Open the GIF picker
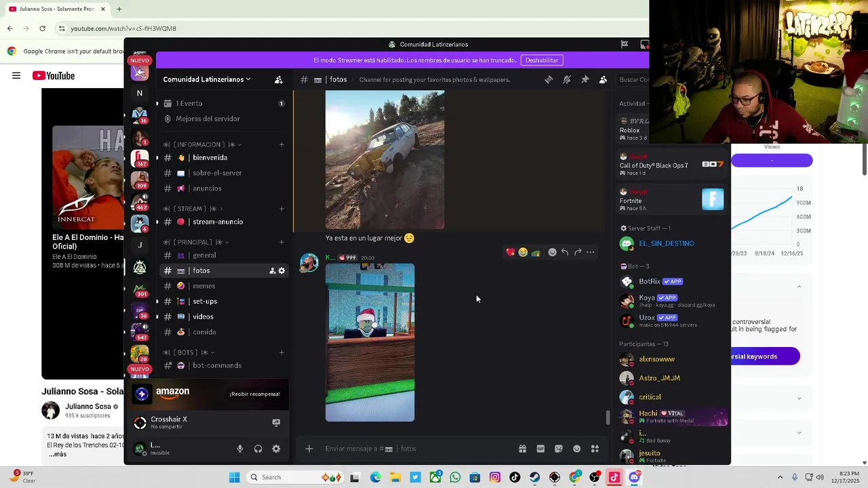This screenshot has height=488, width=868. (540, 449)
